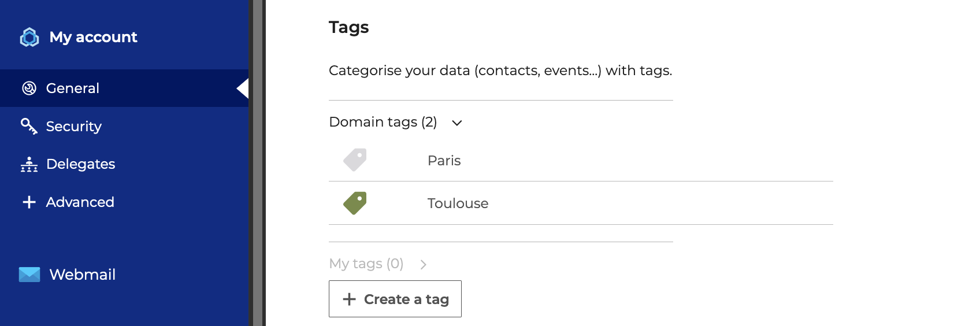
Task: Expand the My tags chevron arrow
Action: coord(424,264)
